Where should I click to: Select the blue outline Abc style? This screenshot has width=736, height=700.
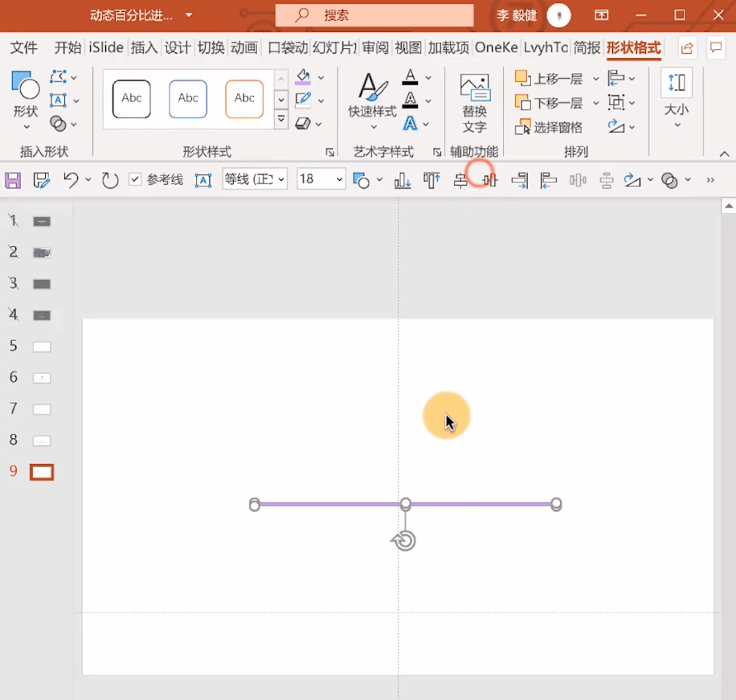point(188,99)
